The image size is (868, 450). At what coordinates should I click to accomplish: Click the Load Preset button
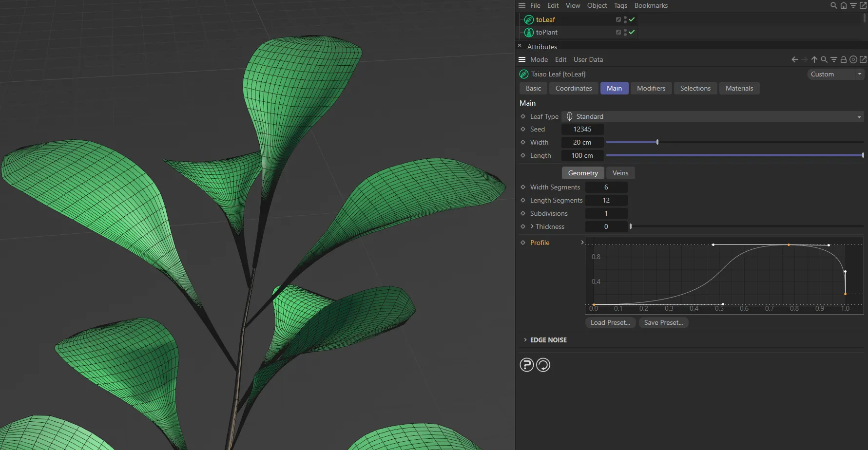(610, 322)
